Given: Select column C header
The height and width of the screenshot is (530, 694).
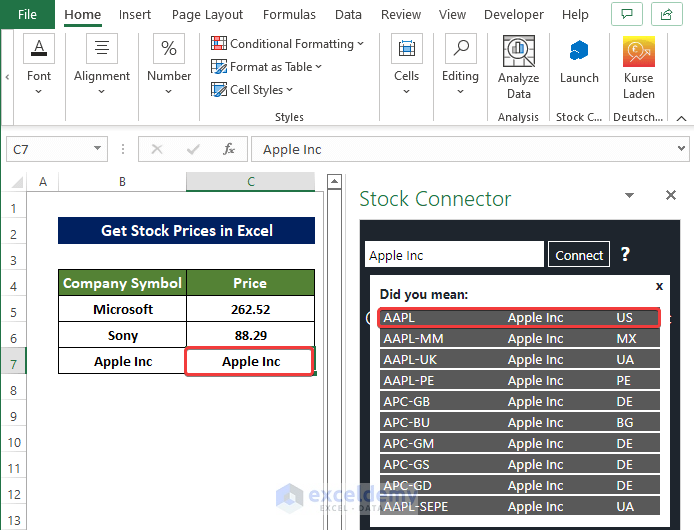Looking at the screenshot, I should [x=251, y=182].
